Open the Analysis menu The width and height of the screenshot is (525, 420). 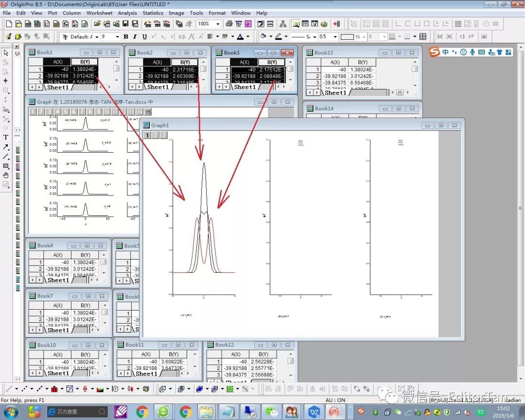(x=127, y=13)
